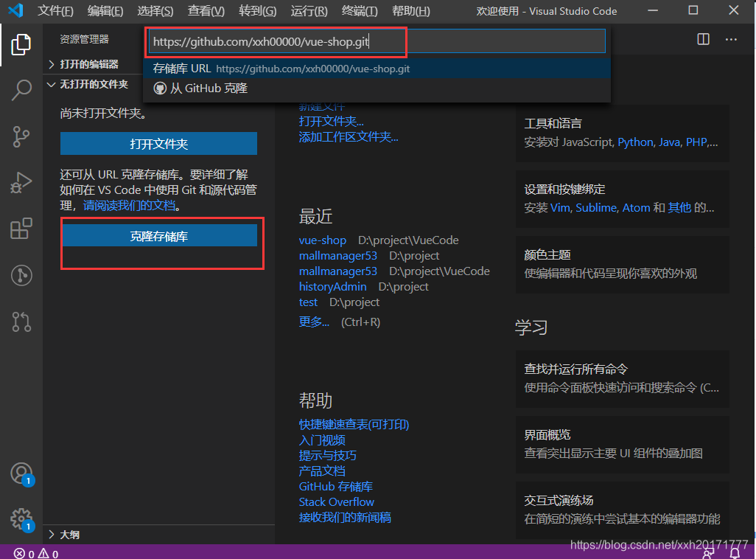The image size is (756, 559).
Task: Open recent project historyAdmin
Action: pyautogui.click(x=332, y=286)
